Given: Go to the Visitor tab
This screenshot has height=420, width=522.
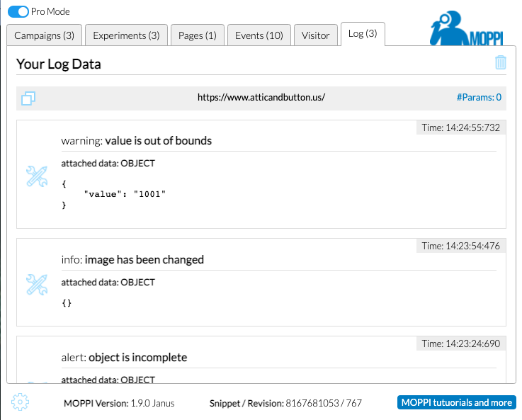Looking at the screenshot, I should (x=316, y=35).
